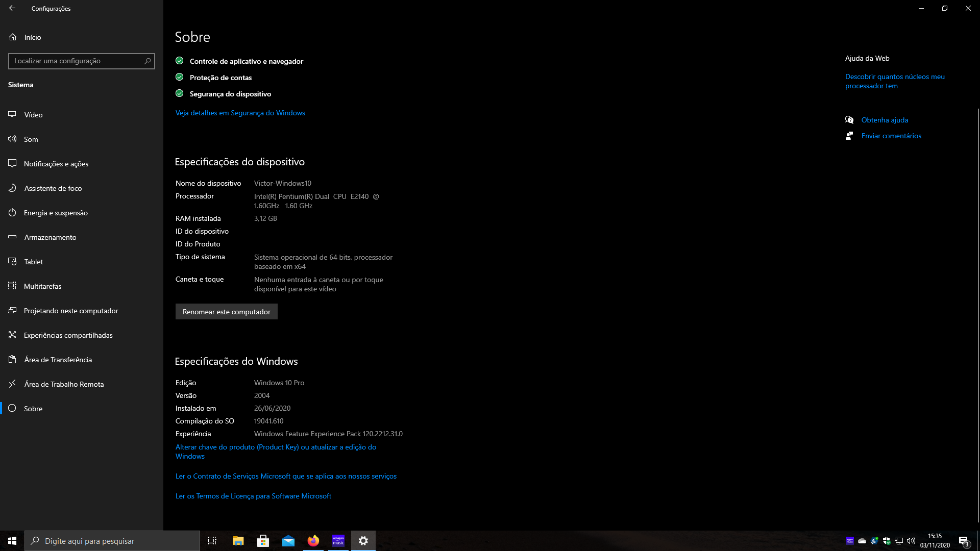This screenshot has height=551, width=980.
Task: Open the network tray icon
Action: pos(899,541)
